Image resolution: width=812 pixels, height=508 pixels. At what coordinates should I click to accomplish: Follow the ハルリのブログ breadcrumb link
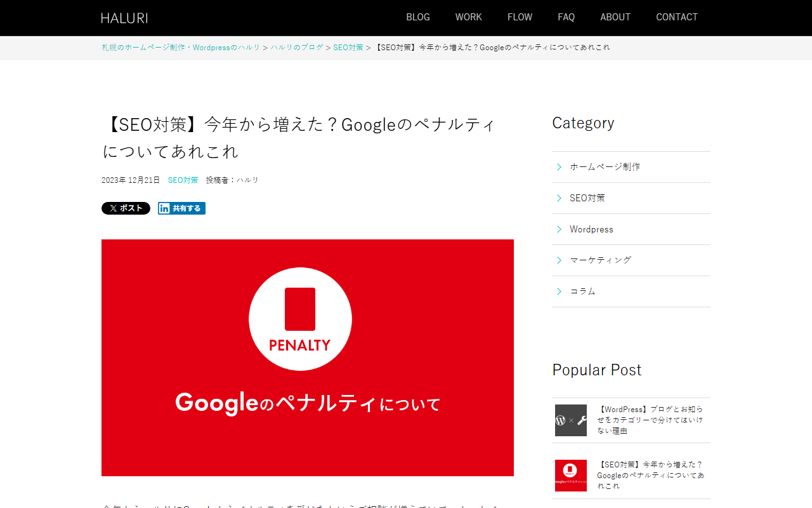[297, 48]
